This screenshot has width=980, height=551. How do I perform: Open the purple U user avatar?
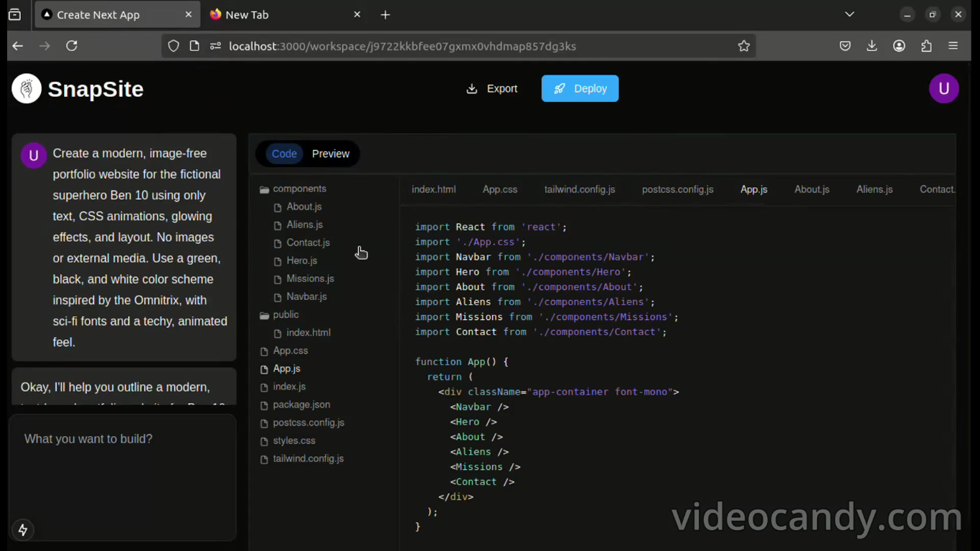(943, 88)
